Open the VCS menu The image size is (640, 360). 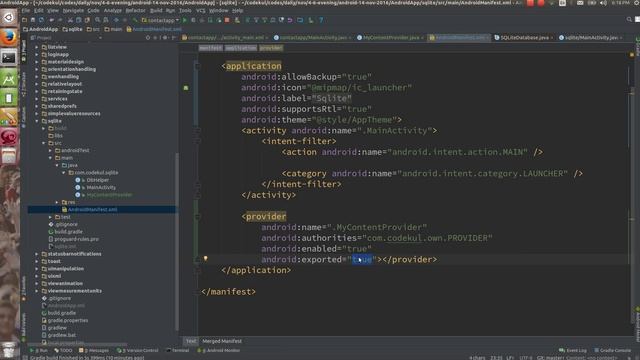coord(200,11)
